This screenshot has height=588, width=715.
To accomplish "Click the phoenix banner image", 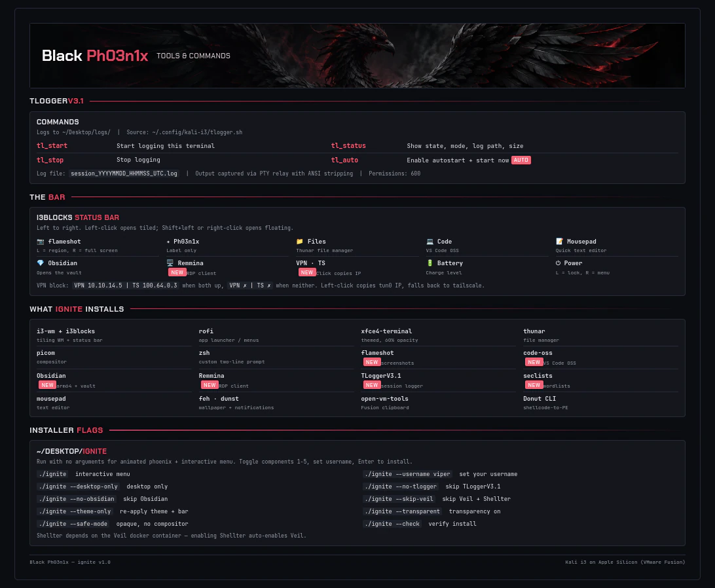I will click(357, 56).
